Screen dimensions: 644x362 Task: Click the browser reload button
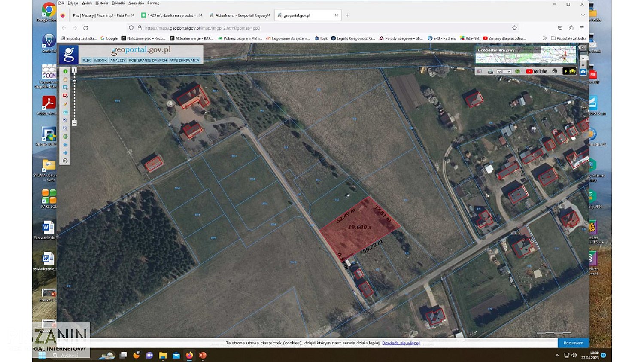(85, 28)
